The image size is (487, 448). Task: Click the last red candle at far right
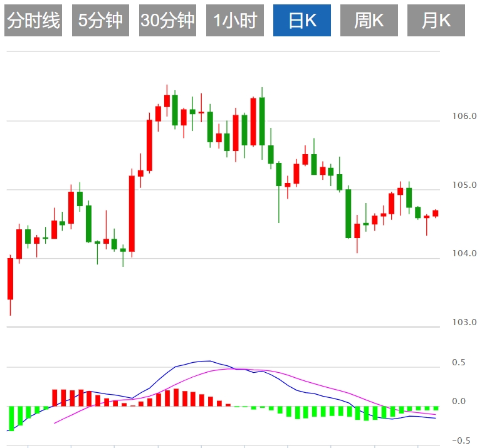click(x=435, y=213)
